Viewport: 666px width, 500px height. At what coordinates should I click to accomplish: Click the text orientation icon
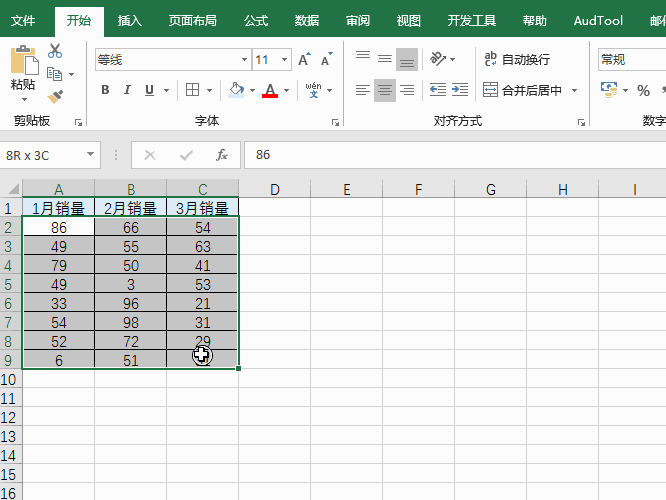[437, 59]
